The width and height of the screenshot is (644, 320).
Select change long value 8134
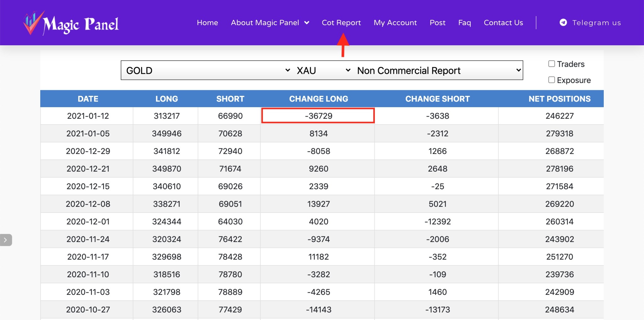point(319,134)
